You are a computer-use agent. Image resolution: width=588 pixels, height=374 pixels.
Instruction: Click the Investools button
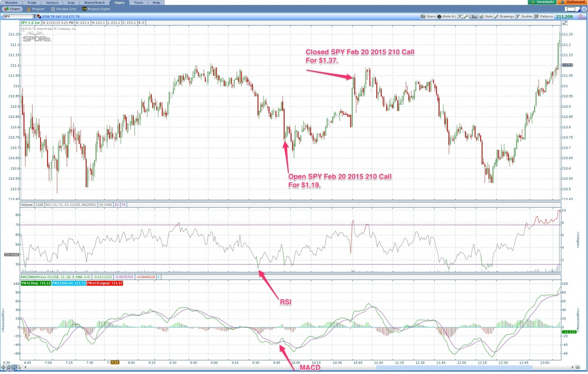542,2
